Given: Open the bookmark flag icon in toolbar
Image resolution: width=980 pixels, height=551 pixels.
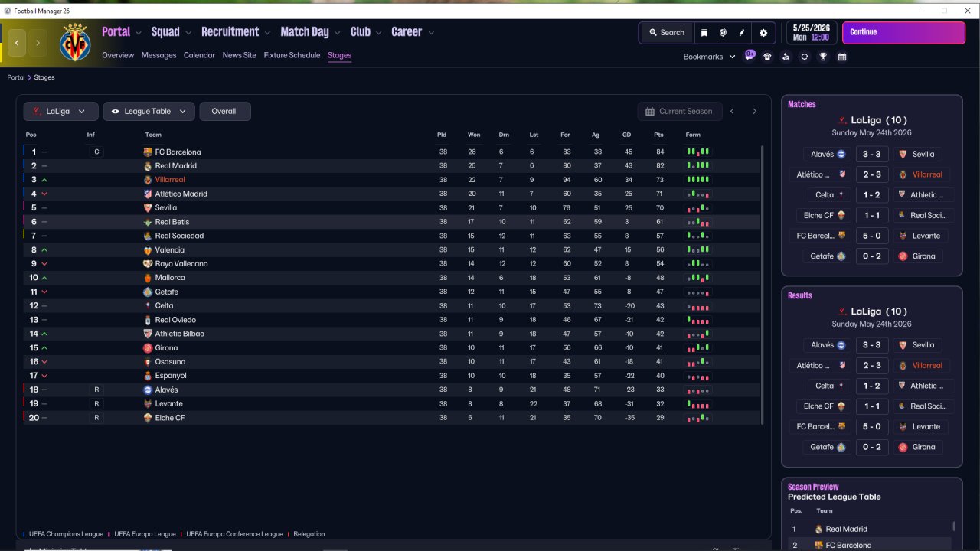Looking at the screenshot, I should 704,33.
